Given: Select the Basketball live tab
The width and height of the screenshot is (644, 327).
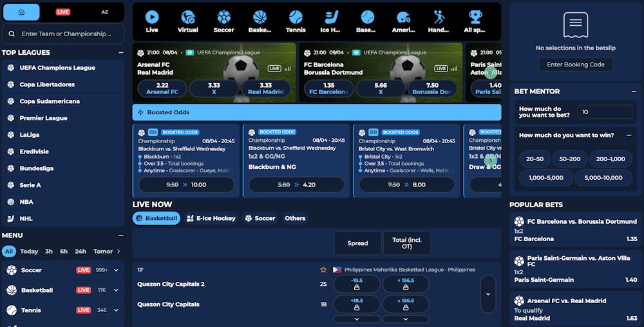Looking at the screenshot, I should tap(156, 219).
